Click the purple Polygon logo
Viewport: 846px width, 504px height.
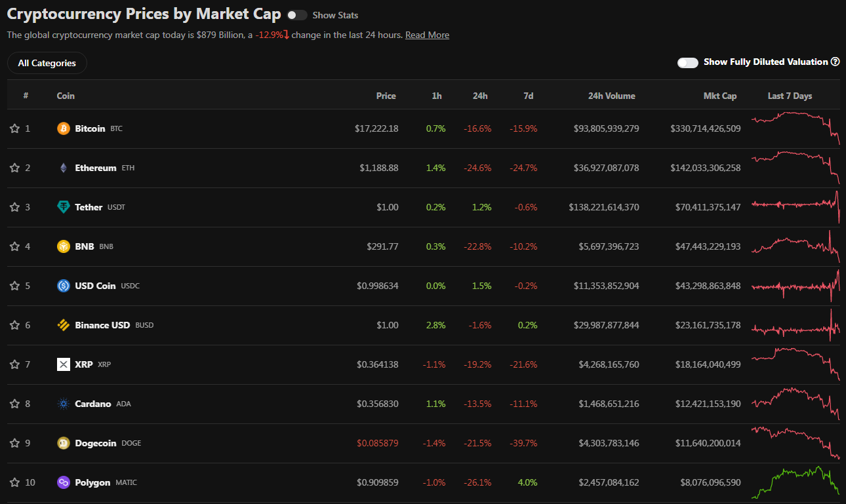(64, 482)
